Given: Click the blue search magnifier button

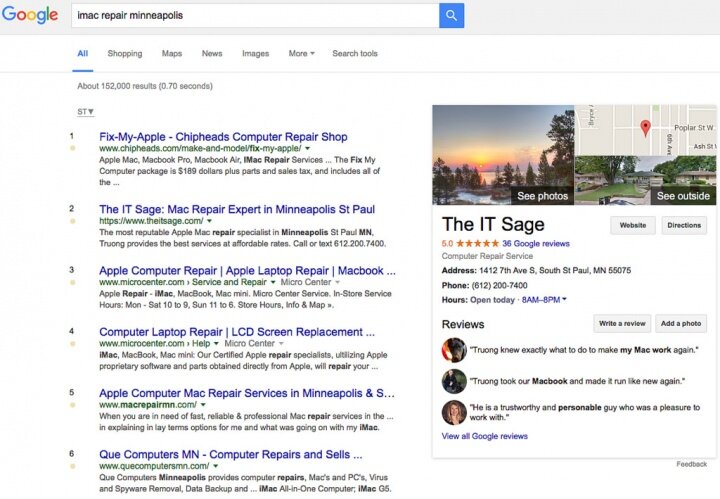Looking at the screenshot, I should (x=451, y=15).
